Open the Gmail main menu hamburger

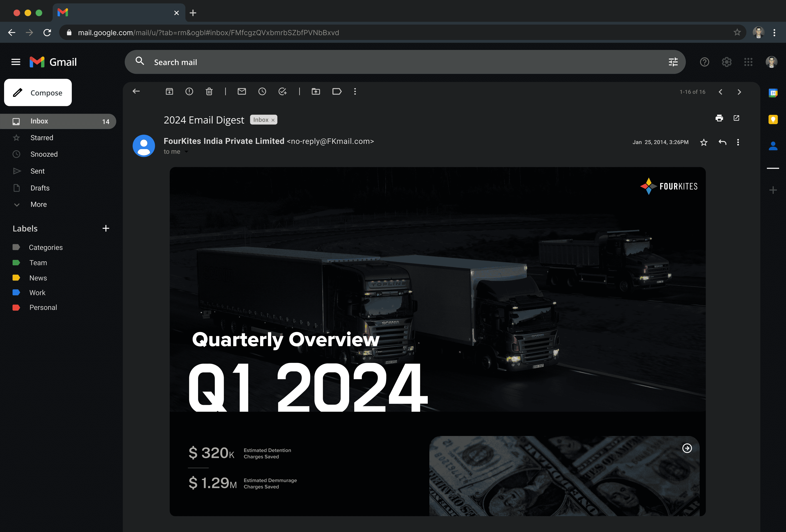click(16, 62)
